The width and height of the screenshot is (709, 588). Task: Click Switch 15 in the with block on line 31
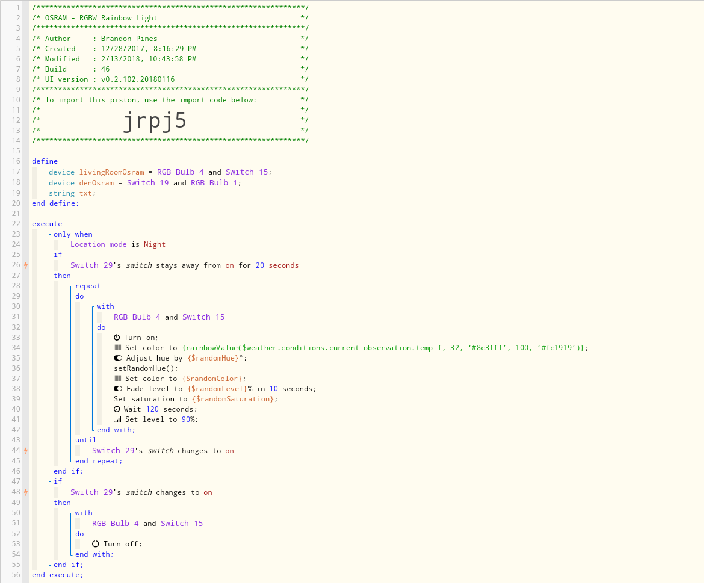pyautogui.click(x=203, y=318)
